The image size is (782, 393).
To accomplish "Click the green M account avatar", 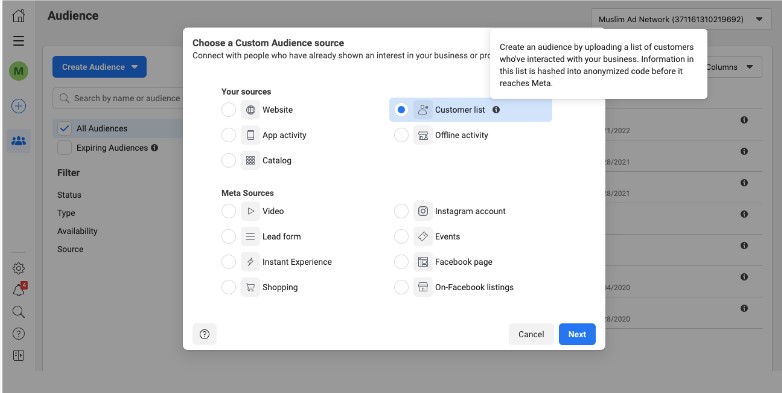I will coord(18,71).
